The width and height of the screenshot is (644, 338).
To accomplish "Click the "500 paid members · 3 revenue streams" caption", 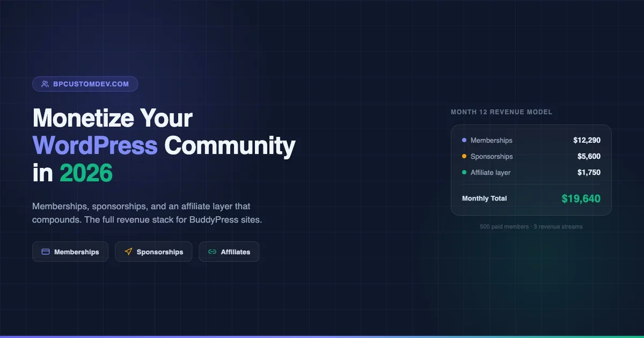I will coord(531,226).
